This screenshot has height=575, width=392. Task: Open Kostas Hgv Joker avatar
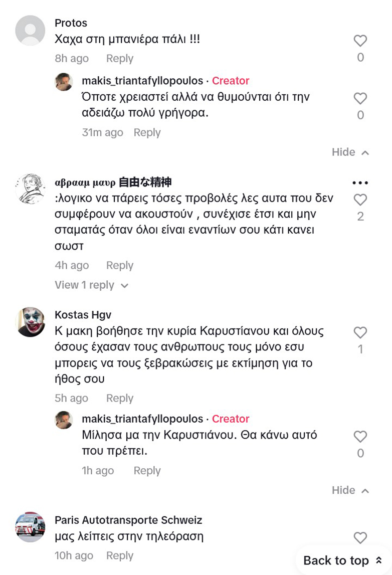[30, 322]
